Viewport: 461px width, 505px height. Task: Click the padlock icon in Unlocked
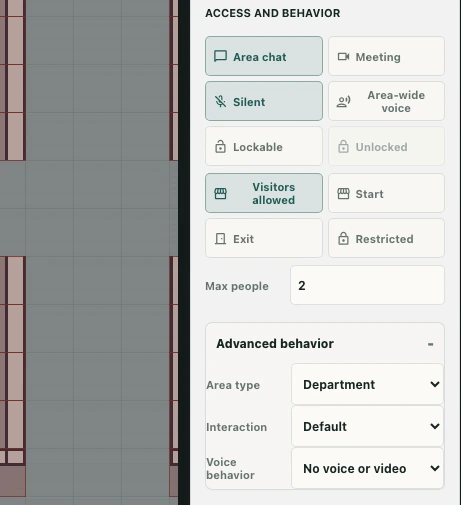click(343, 147)
